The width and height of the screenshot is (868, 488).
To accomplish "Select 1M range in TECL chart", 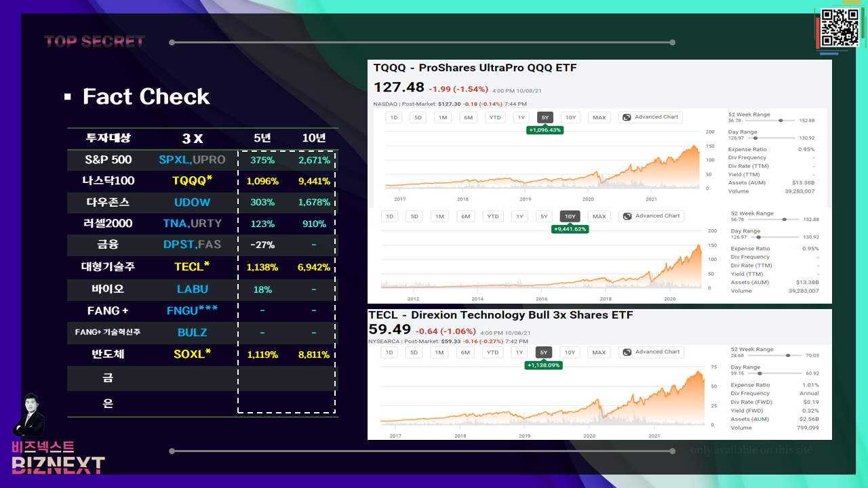I will click(439, 352).
